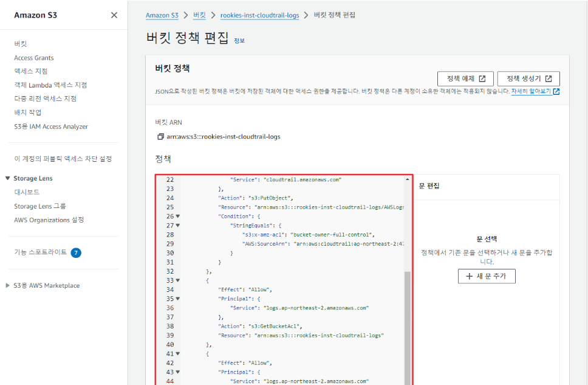Click the 문 편집 panel header
The width and height of the screenshot is (588, 385).
tap(429, 186)
